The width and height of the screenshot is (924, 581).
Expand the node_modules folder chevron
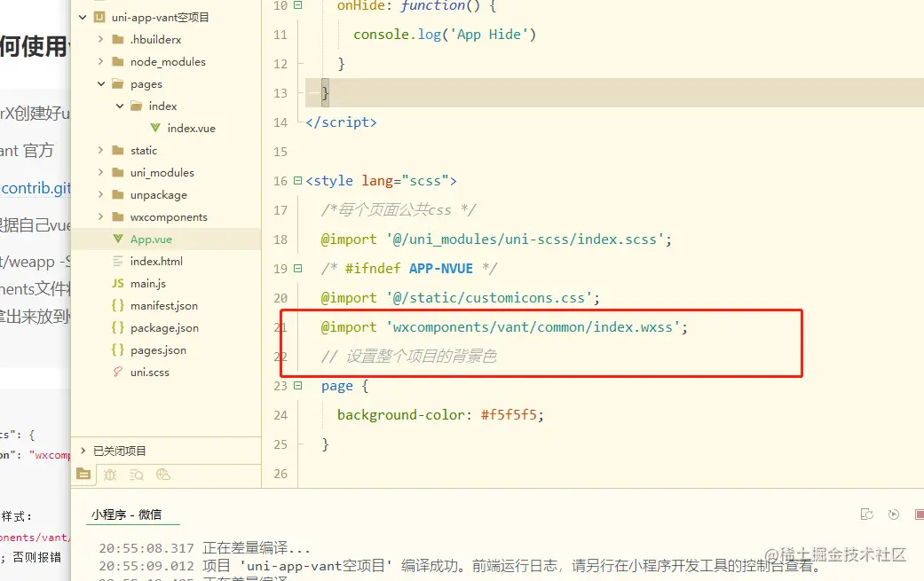(x=101, y=61)
